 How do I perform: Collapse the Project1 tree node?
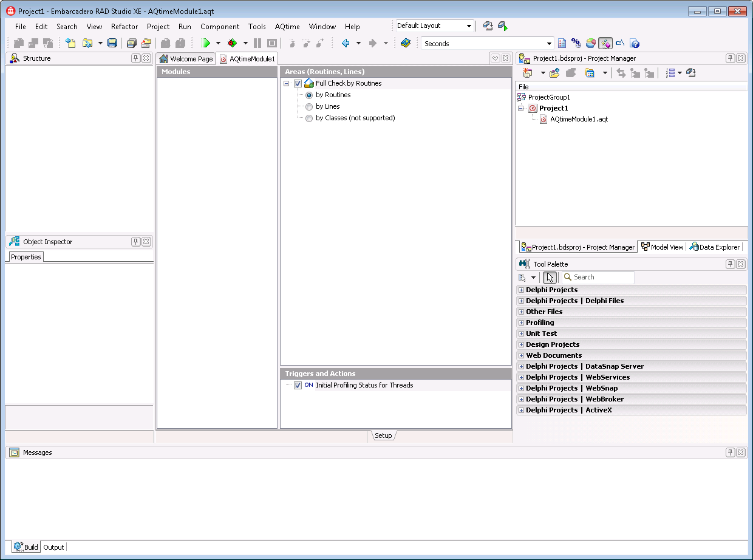[520, 108]
